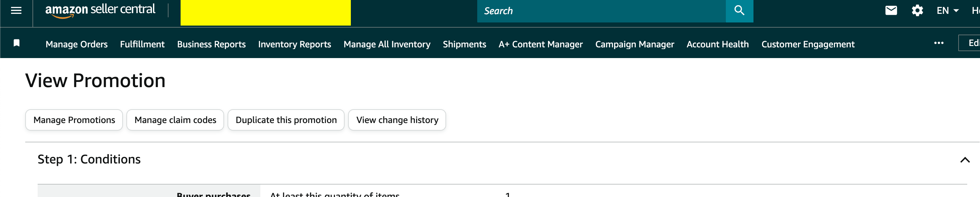This screenshot has width=980, height=197.
Task: Click the Manage Promotions button
Action: (74, 120)
